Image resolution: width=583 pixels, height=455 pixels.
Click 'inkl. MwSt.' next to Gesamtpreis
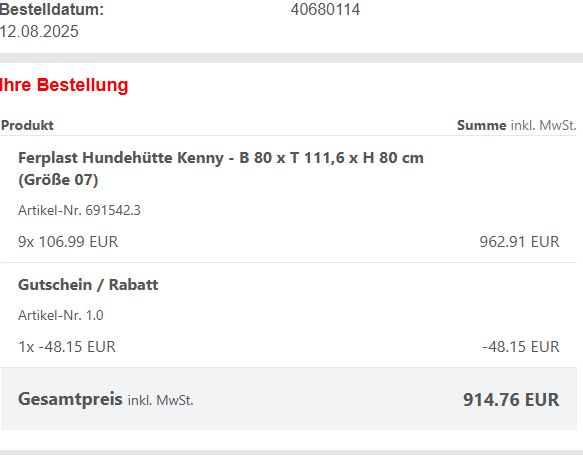tap(161, 400)
